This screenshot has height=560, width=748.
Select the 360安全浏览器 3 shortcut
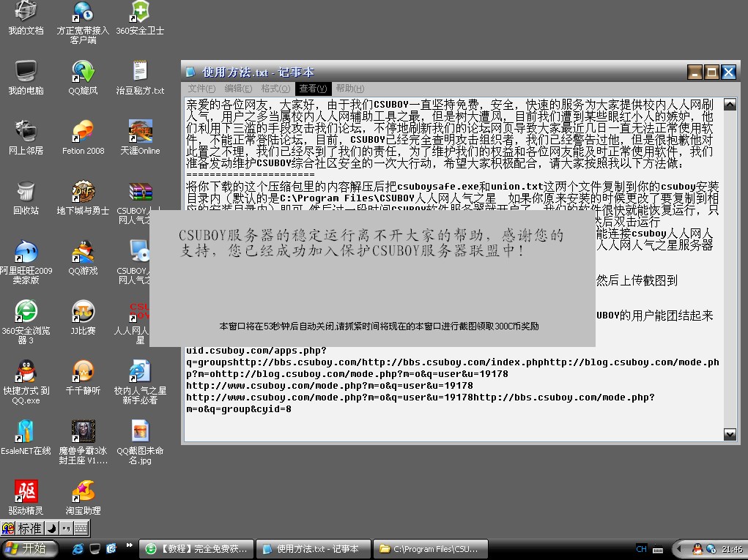pos(26,322)
